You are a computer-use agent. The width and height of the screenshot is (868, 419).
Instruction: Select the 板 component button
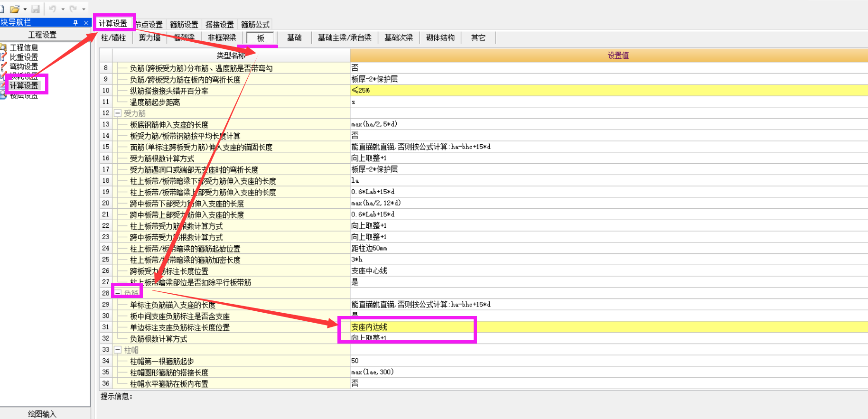coord(261,38)
